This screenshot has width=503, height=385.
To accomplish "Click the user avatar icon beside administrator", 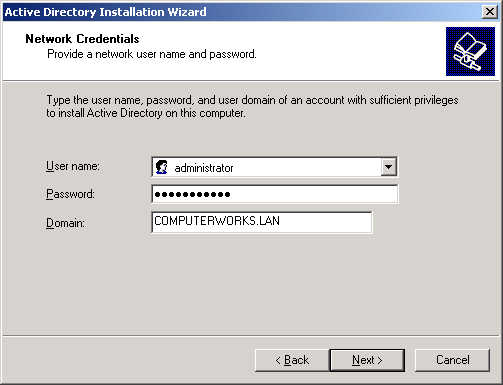I will (x=162, y=167).
